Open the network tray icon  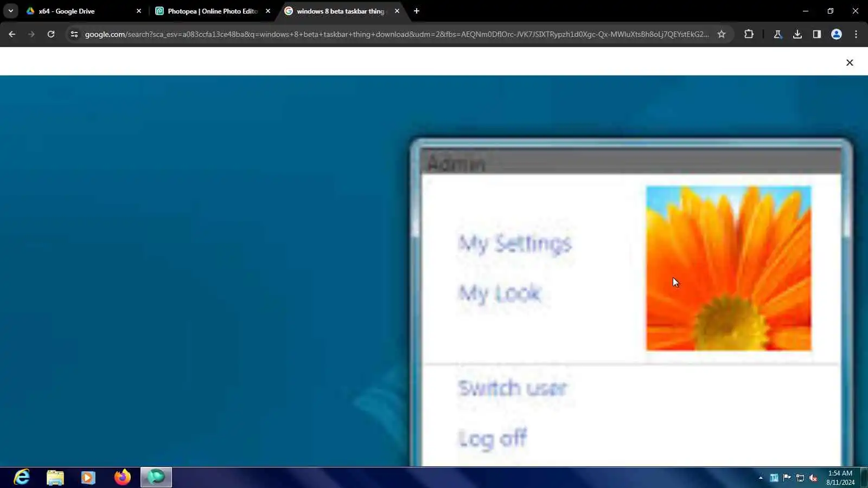coord(800,478)
